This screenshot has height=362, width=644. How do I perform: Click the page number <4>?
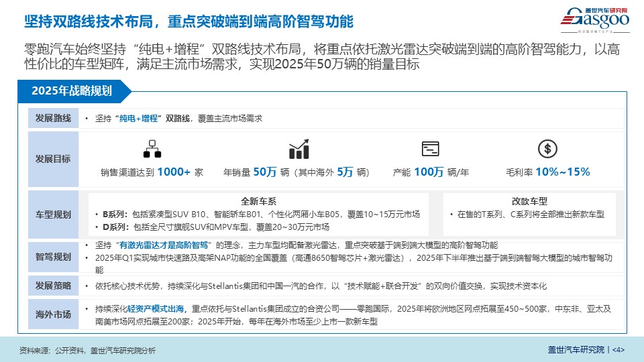(x=619, y=350)
